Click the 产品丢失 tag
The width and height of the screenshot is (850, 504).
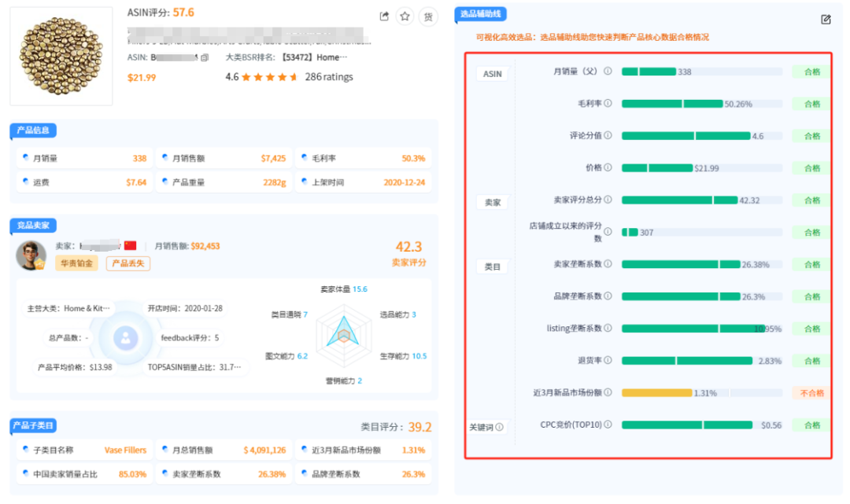pos(127,263)
